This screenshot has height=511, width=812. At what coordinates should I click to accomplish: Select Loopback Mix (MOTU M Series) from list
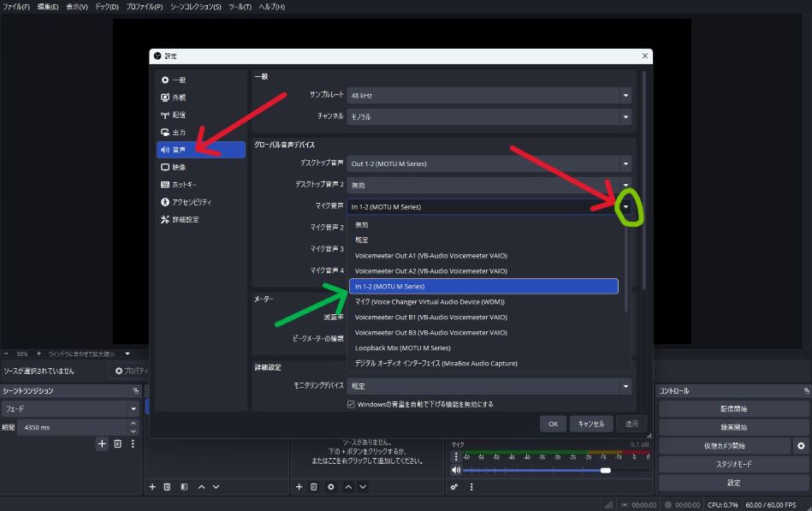[402, 348]
